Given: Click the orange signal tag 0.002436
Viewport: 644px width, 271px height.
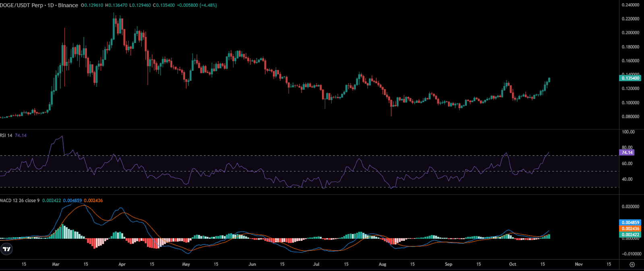Looking at the screenshot, I should [630, 228].
